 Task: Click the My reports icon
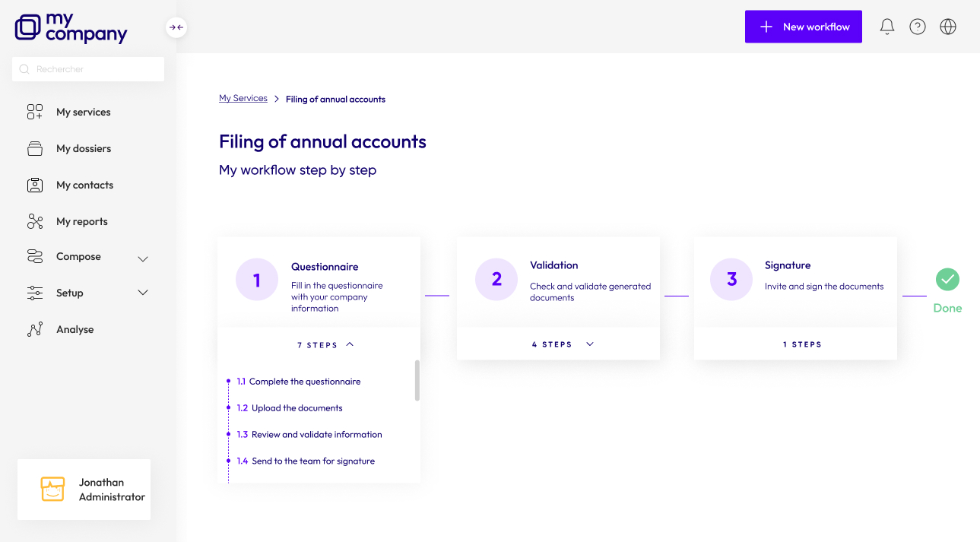tap(35, 221)
